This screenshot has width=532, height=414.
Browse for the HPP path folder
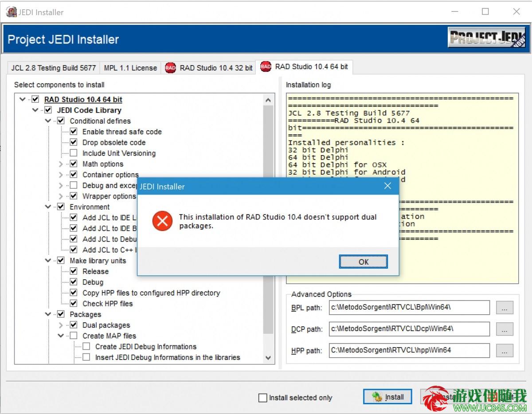coord(505,350)
